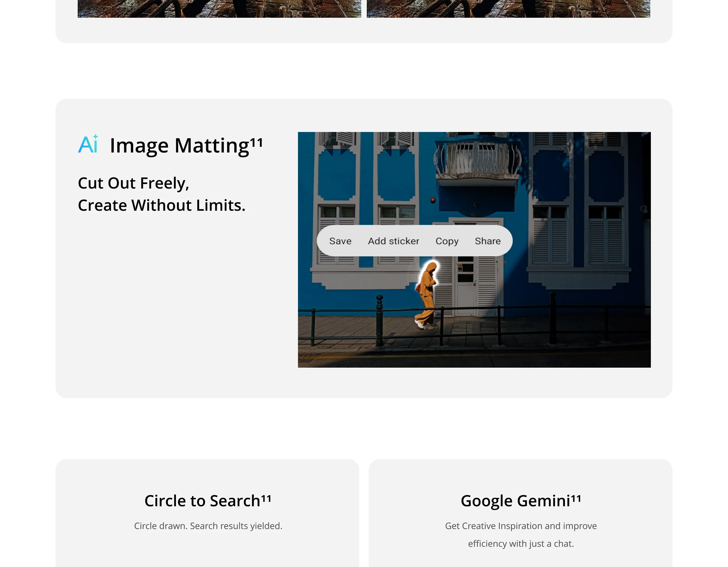Open the right photo at the top
Image resolution: width=728 pixels, height=567 pixels.
point(508,9)
